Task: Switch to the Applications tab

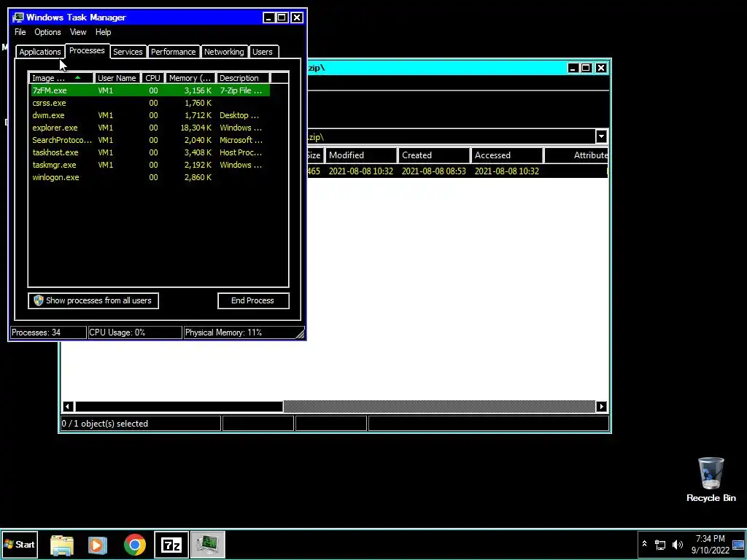Action: tap(40, 52)
